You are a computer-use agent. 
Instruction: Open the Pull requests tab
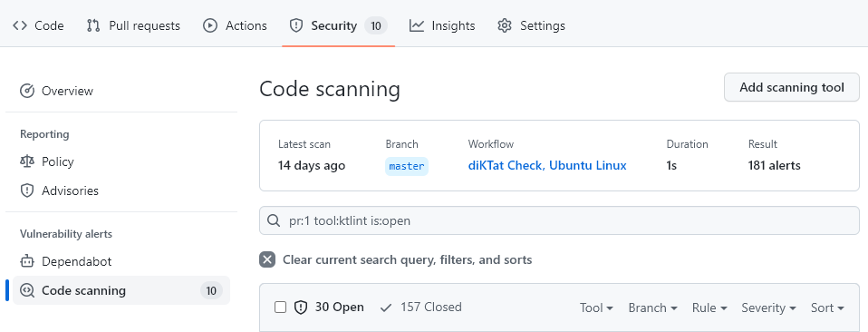tap(133, 25)
